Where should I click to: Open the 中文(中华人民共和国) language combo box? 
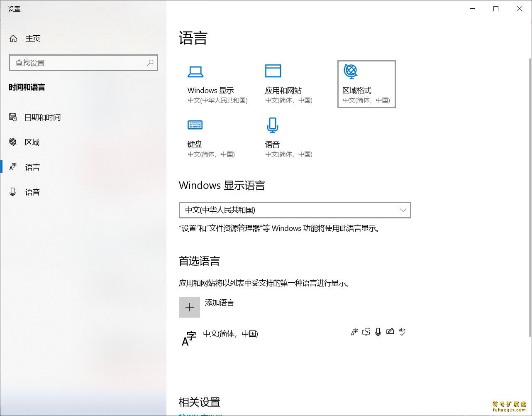[295, 210]
